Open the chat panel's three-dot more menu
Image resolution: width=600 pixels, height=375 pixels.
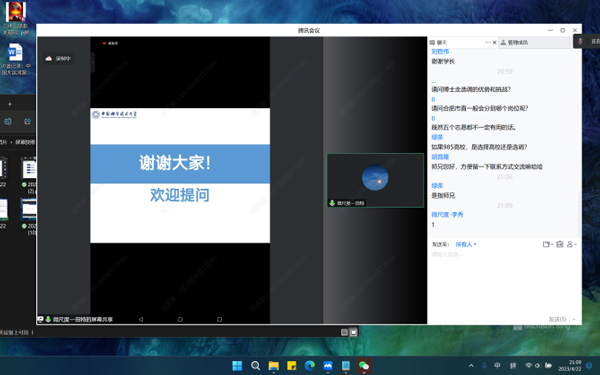488,42
